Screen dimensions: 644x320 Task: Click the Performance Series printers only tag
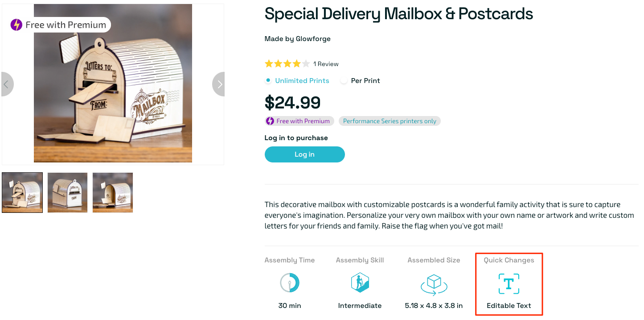click(390, 121)
